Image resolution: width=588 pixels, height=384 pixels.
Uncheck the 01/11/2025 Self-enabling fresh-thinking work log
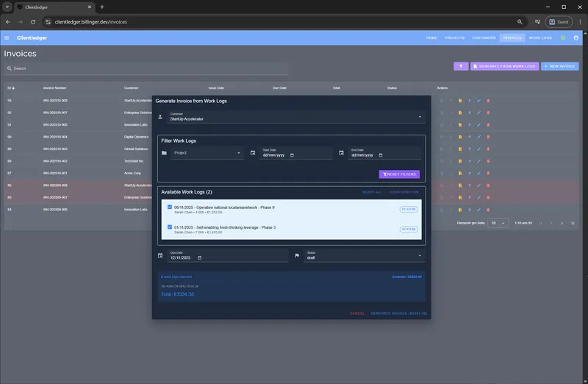pyautogui.click(x=170, y=227)
